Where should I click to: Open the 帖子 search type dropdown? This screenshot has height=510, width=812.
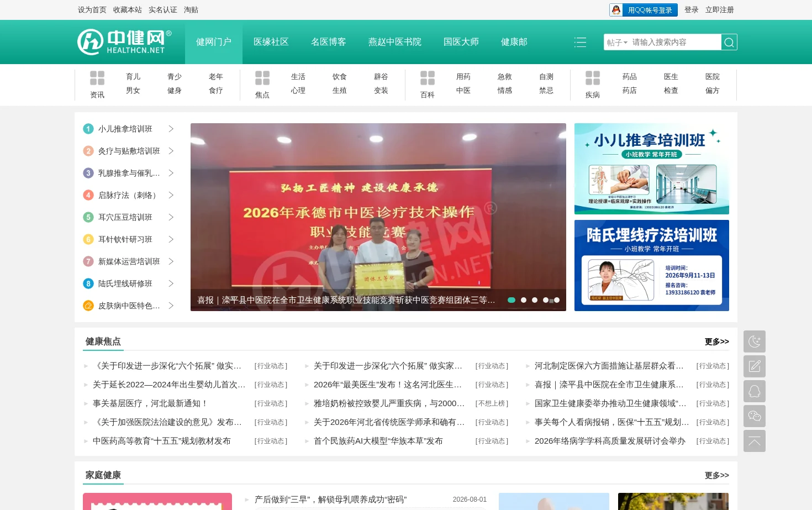(617, 43)
